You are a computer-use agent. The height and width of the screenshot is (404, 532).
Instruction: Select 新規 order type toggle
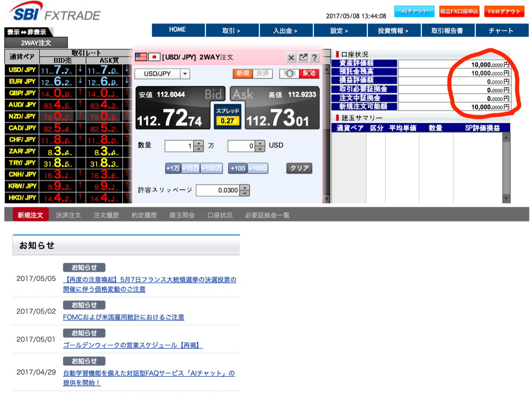[x=243, y=74]
